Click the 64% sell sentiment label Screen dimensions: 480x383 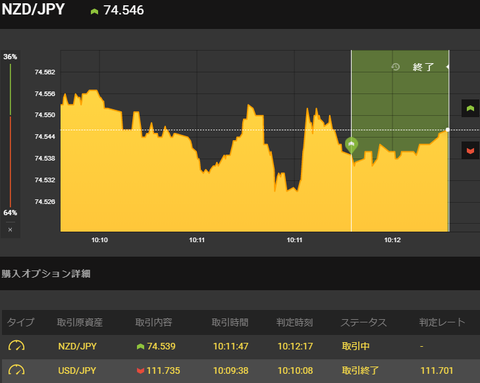pos(10,212)
